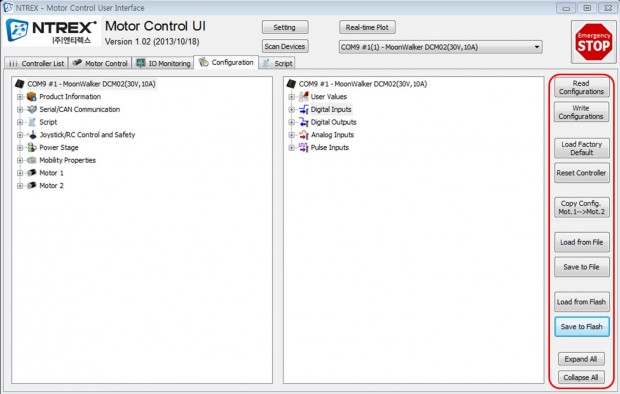Viewport: 620px width, 394px height.
Task: Expand the Power Stage node
Action: pyautogui.click(x=20, y=148)
